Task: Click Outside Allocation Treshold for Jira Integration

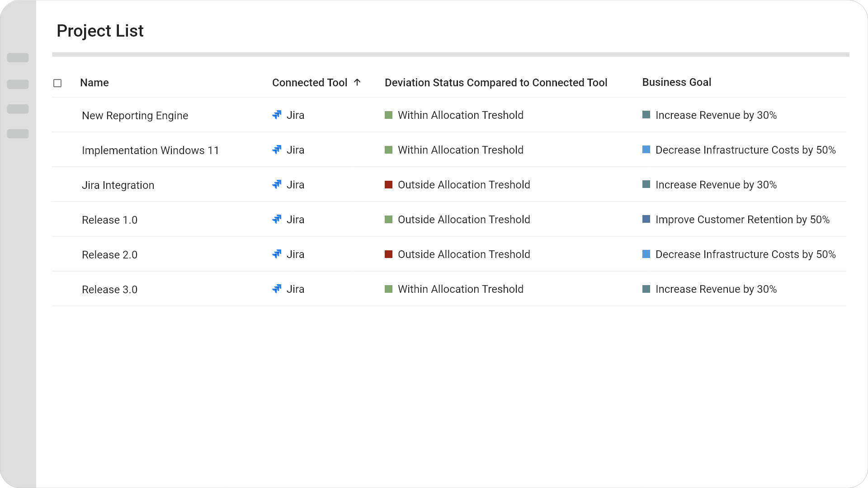Action: pyautogui.click(x=464, y=185)
